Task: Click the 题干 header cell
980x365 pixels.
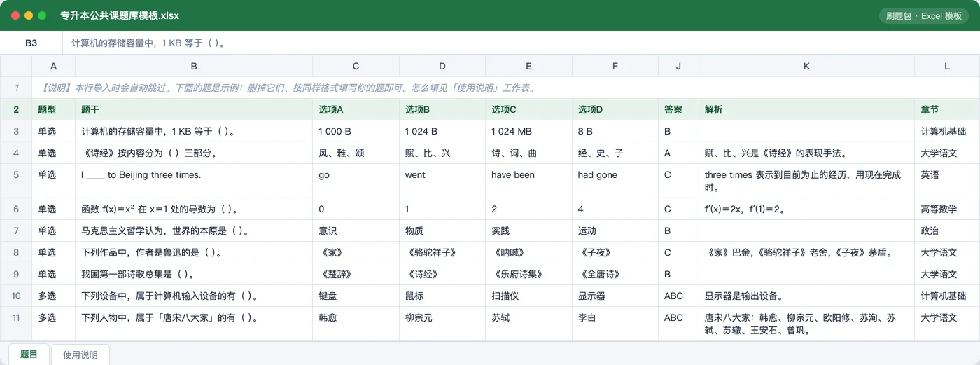Action: click(x=194, y=110)
